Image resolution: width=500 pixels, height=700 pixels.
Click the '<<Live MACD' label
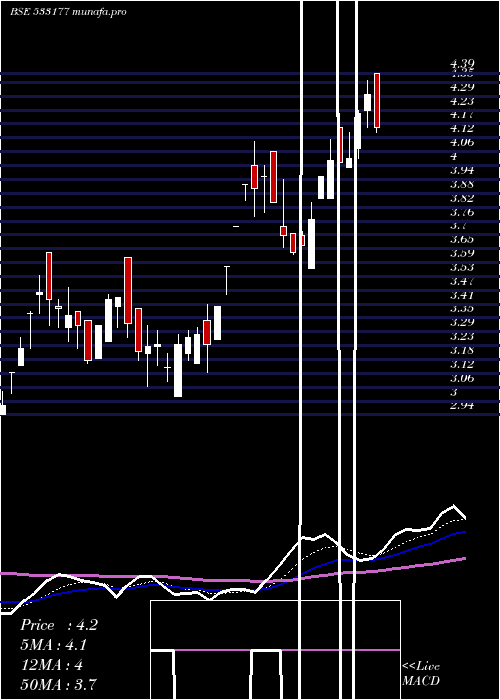pos(421,673)
